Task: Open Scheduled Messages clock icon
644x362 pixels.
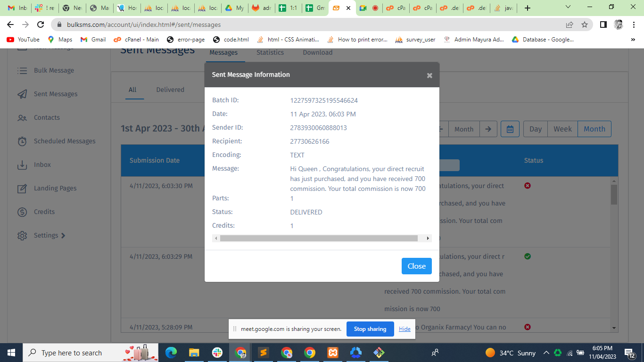Action: [22, 141]
